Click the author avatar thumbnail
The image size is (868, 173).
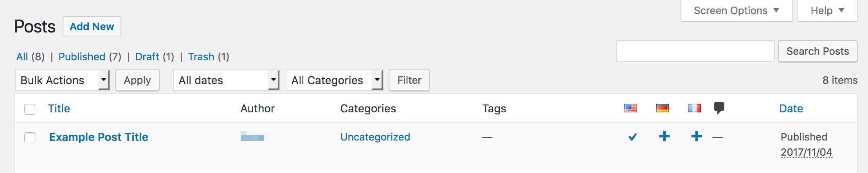[x=252, y=137]
